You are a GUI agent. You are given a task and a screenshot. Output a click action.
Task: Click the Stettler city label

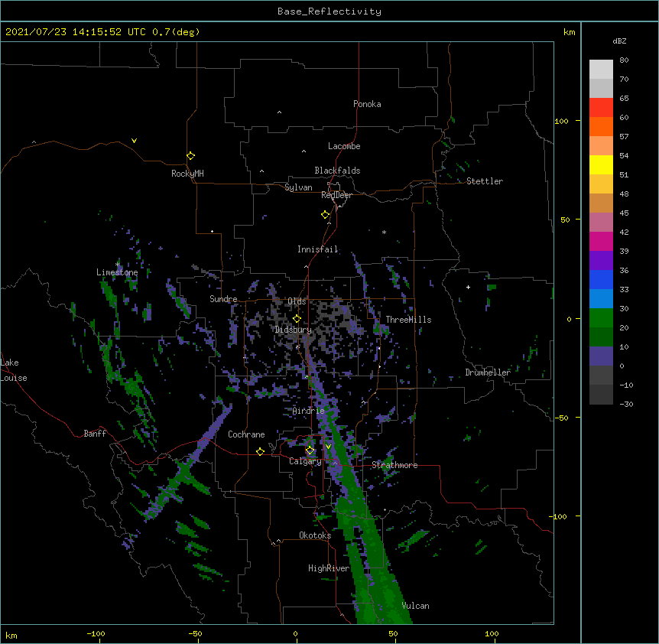(x=485, y=181)
